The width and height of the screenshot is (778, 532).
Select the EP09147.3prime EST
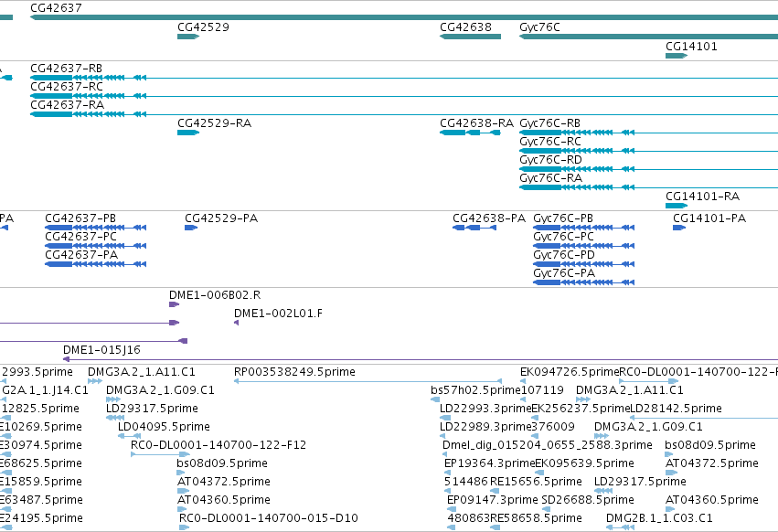click(x=450, y=510)
